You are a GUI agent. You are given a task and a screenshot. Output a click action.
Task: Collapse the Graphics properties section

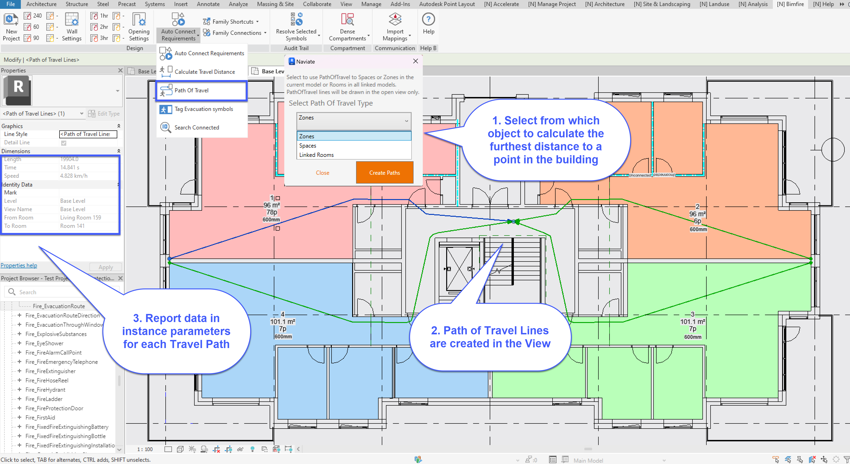coord(119,126)
